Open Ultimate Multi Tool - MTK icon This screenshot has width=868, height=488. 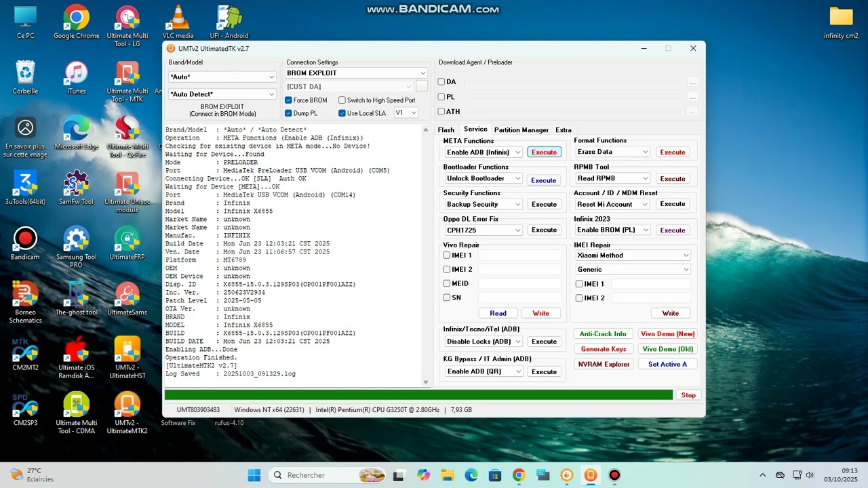[x=127, y=81]
